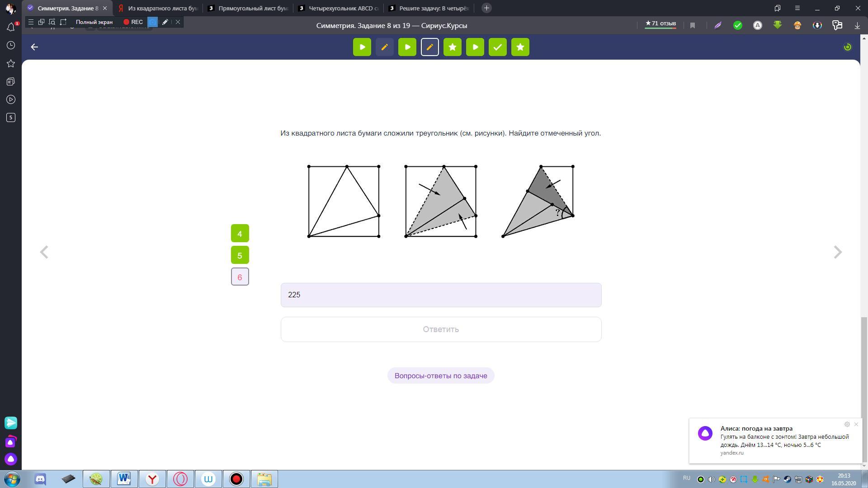Screen dimensions: 868x488
Task: Start screen recording with REC button
Action: (133, 22)
